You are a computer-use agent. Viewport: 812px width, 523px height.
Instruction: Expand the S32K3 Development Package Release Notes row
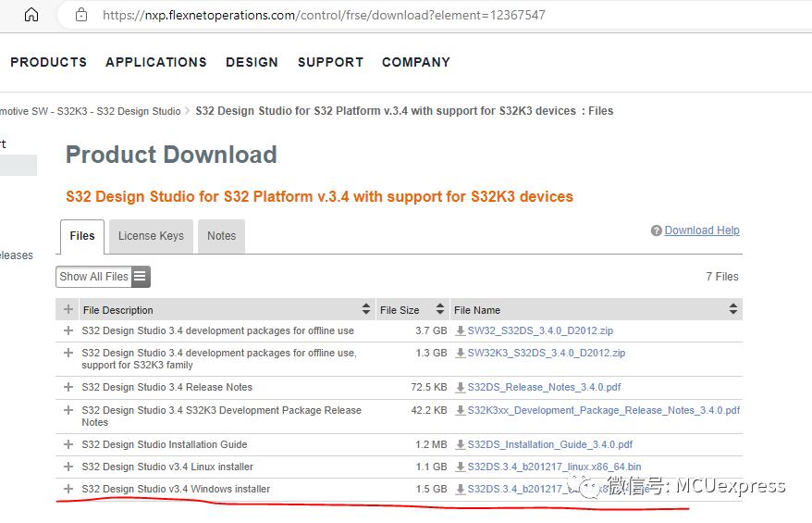point(68,410)
